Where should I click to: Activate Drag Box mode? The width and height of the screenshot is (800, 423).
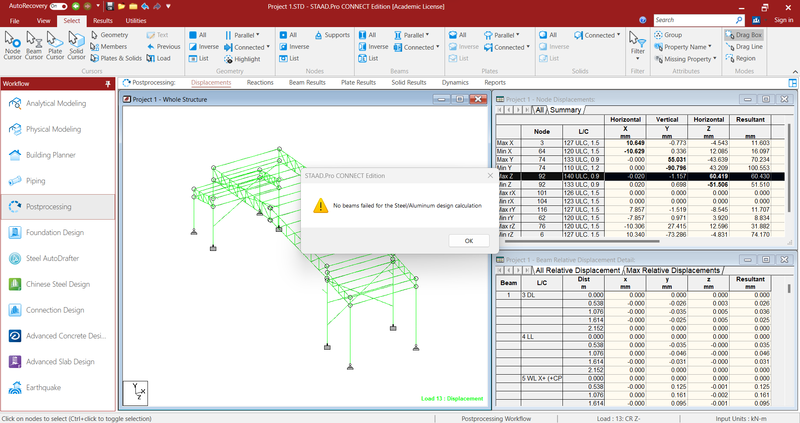pyautogui.click(x=743, y=35)
